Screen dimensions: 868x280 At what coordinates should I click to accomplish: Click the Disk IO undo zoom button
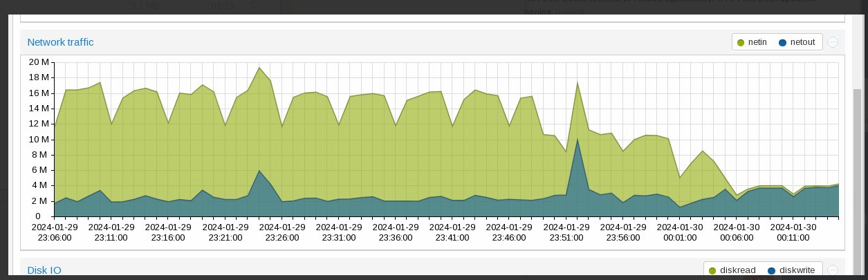pyautogui.click(x=833, y=270)
